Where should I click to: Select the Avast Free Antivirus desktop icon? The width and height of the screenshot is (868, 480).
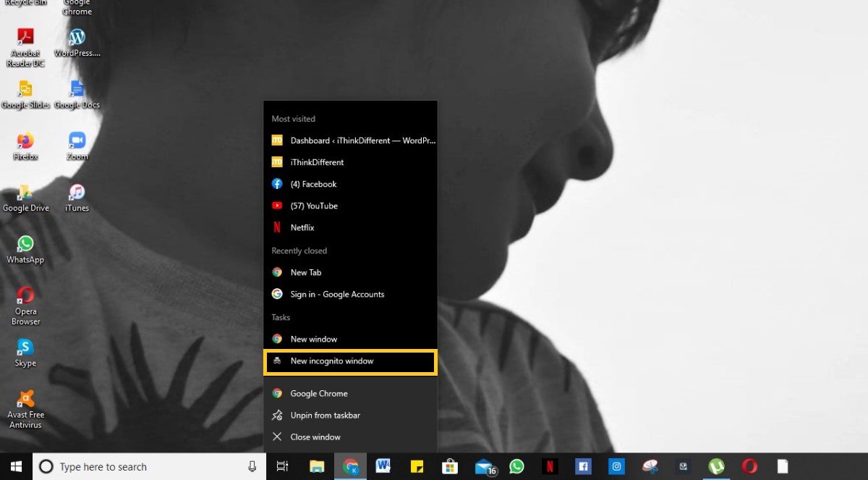(x=26, y=408)
